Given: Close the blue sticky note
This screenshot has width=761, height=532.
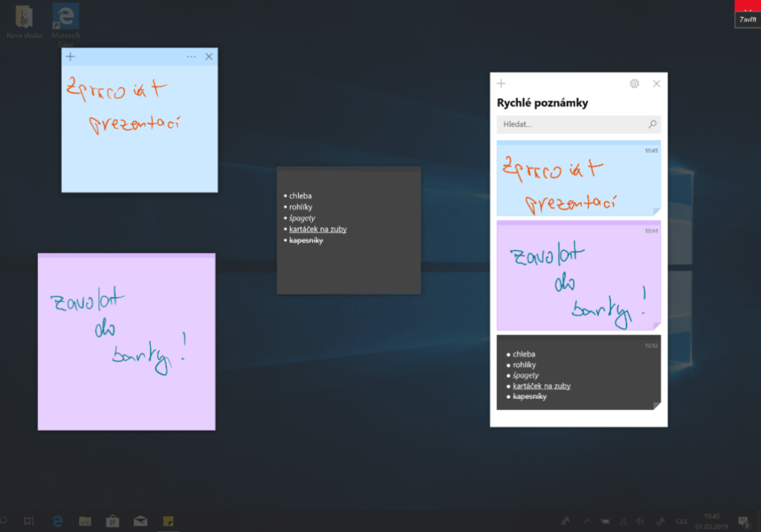Looking at the screenshot, I should coord(209,56).
